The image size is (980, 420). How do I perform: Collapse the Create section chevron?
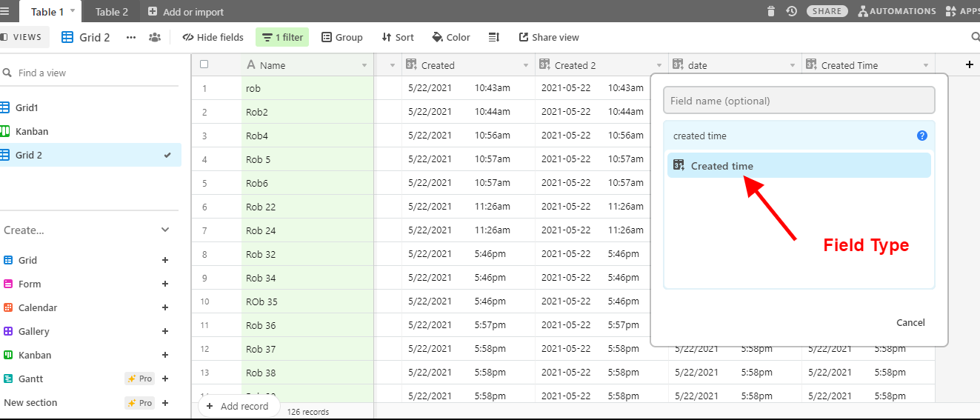click(165, 230)
